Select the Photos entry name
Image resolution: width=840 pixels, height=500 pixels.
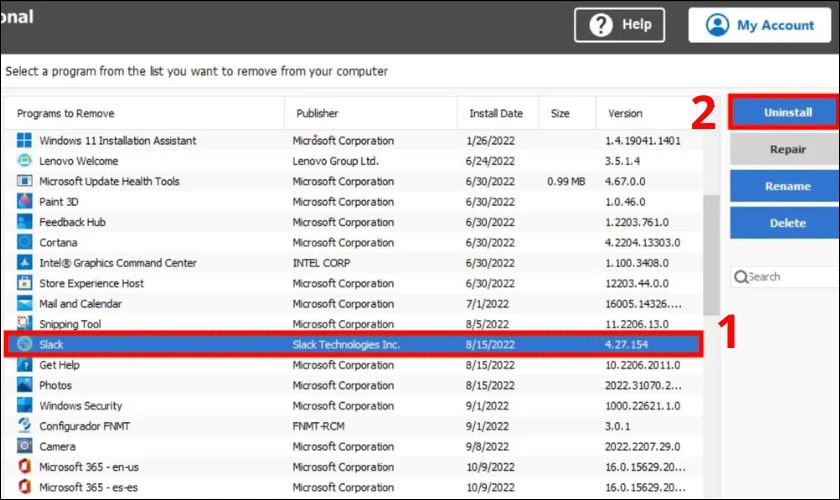click(56, 385)
